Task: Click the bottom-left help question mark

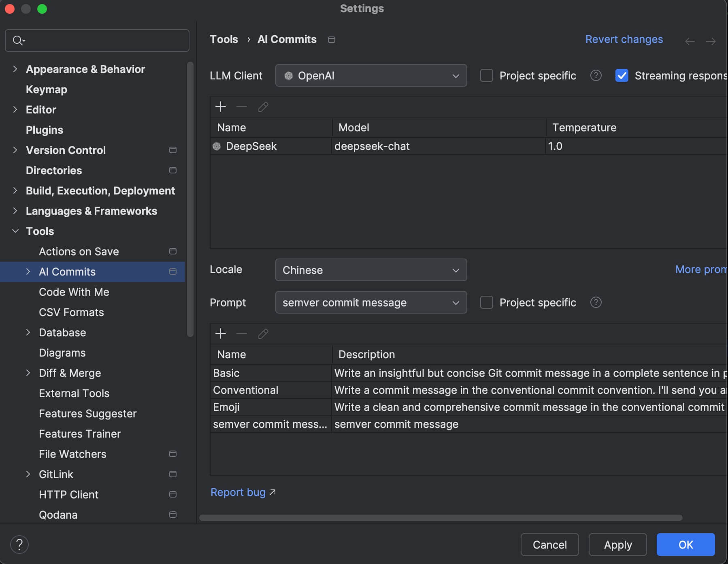Action: pos(19,545)
